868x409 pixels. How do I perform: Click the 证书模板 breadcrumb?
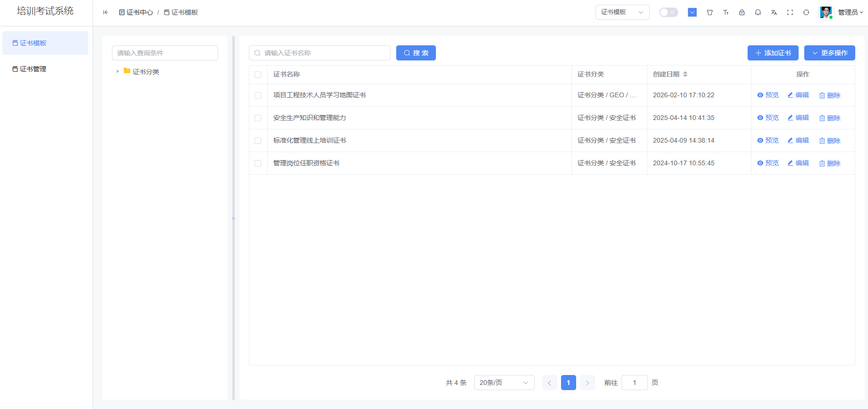pos(181,12)
